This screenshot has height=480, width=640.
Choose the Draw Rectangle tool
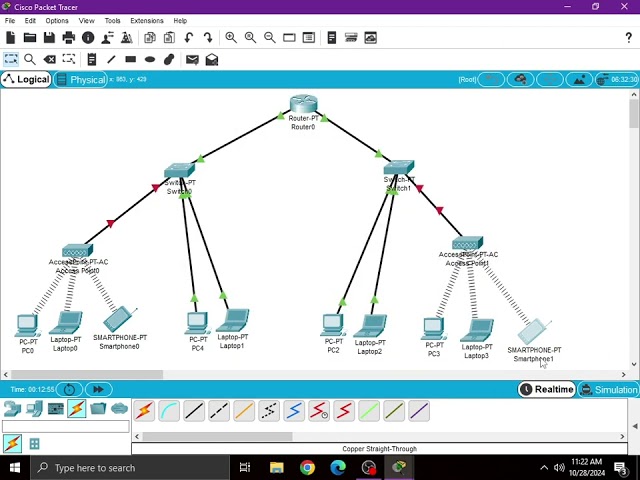(131, 60)
